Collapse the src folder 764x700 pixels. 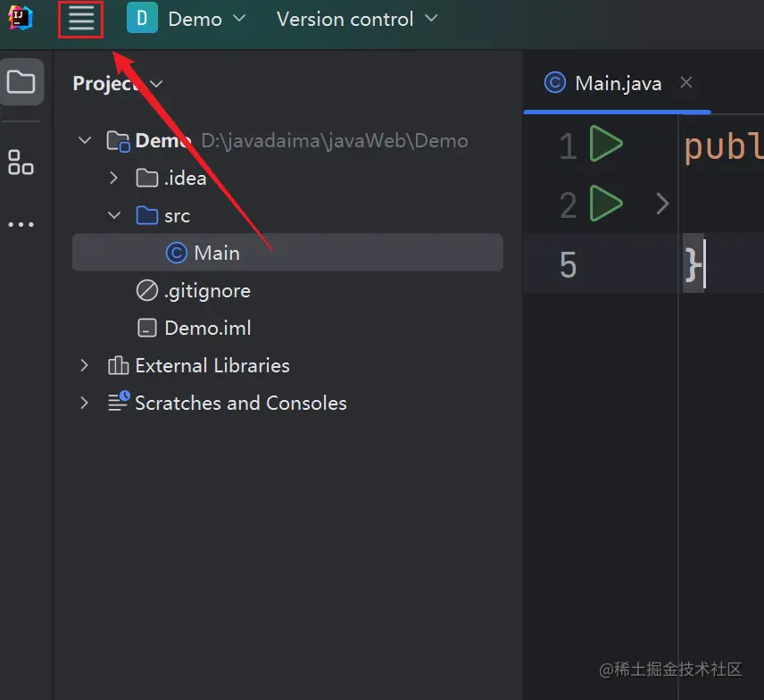click(x=114, y=215)
